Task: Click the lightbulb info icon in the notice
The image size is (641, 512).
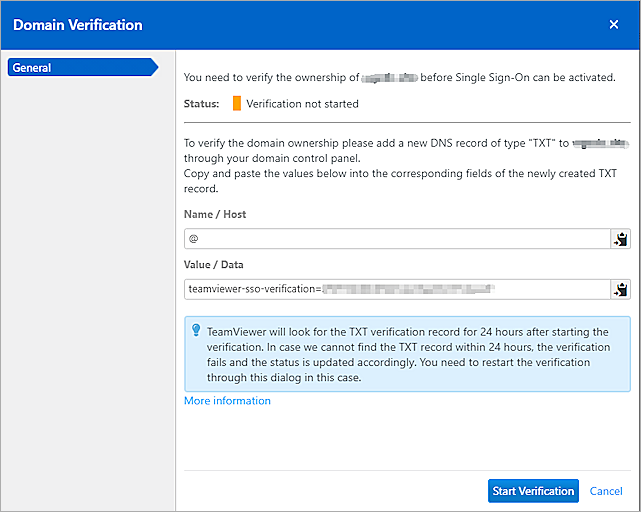Action: 195,330
